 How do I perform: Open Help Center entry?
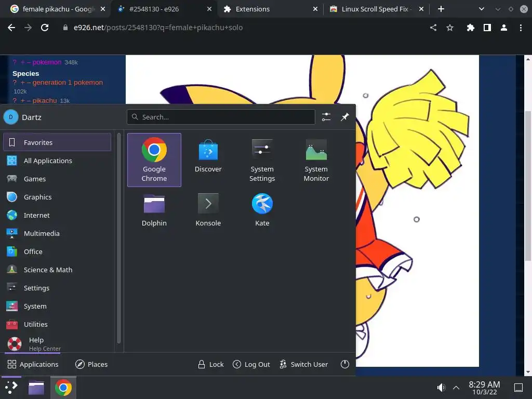57,343
